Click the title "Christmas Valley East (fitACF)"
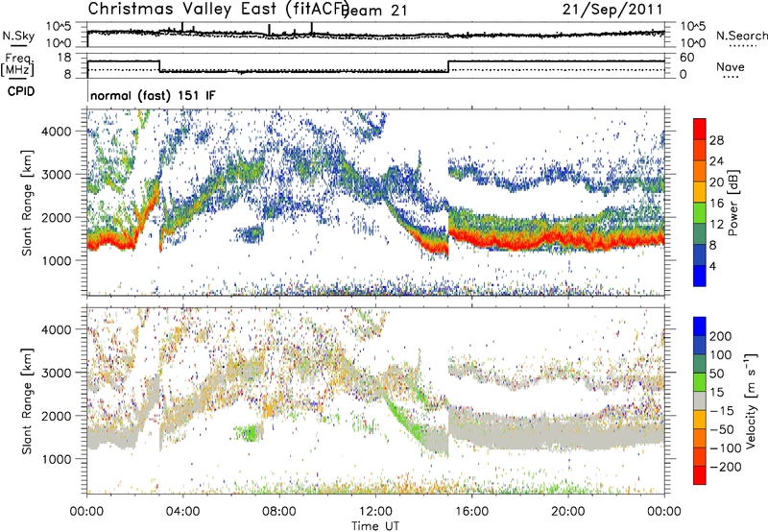Viewport: 768px width, 532px height. (219, 9)
